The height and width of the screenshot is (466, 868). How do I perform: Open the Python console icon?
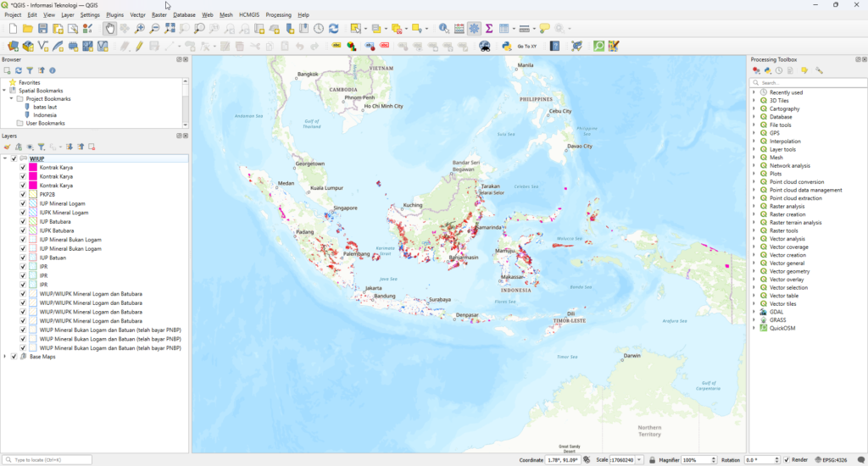(506, 46)
